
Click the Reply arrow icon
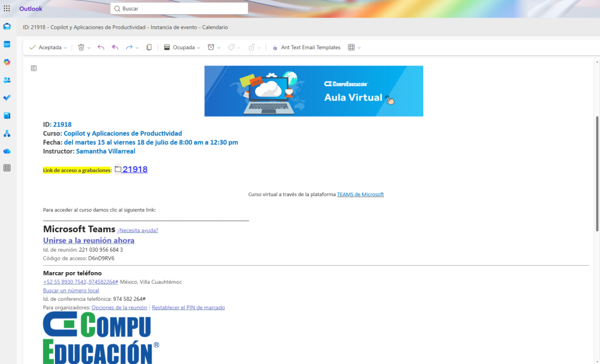point(101,47)
